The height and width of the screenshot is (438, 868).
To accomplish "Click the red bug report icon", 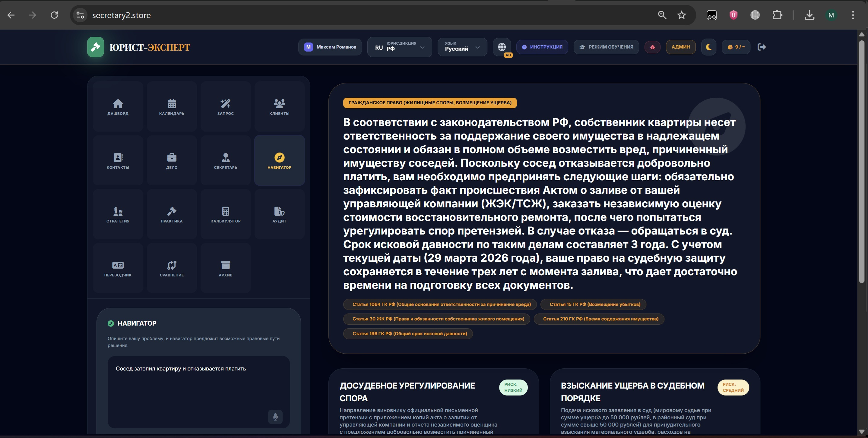I will [652, 47].
